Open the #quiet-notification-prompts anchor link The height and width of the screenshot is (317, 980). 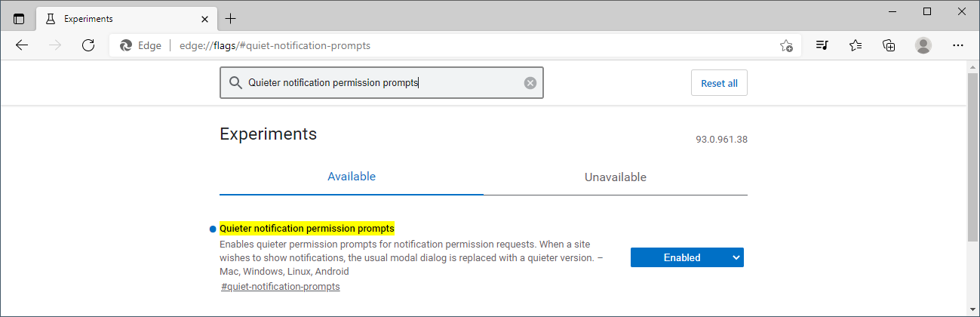[281, 287]
